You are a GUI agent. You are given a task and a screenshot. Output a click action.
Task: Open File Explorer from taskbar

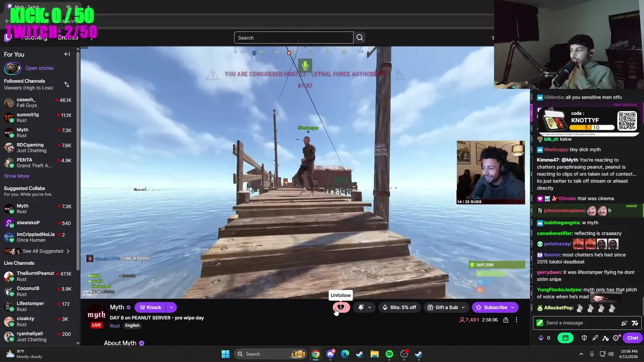tap(374, 354)
